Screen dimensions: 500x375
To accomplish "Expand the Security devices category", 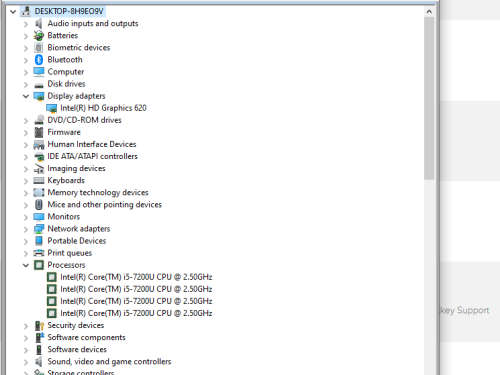I will click(26, 326).
